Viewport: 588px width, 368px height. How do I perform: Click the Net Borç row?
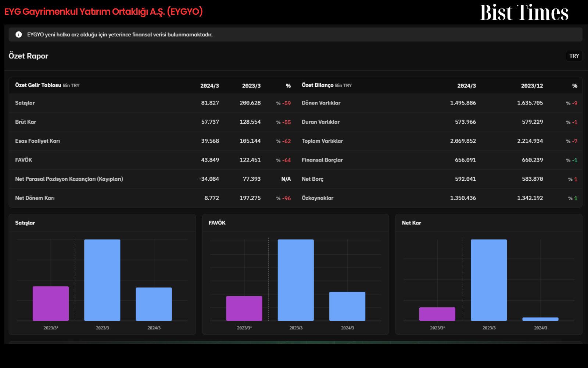439,179
